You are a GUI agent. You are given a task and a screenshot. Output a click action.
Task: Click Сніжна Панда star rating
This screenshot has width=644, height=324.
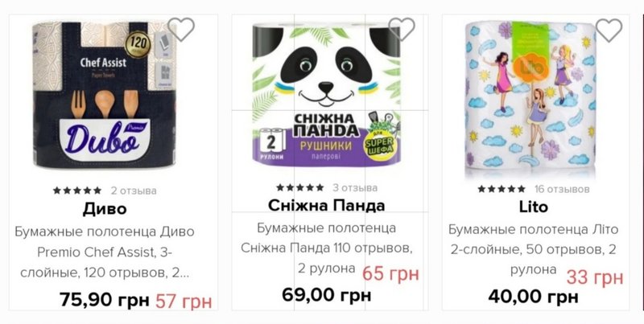(300, 188)
